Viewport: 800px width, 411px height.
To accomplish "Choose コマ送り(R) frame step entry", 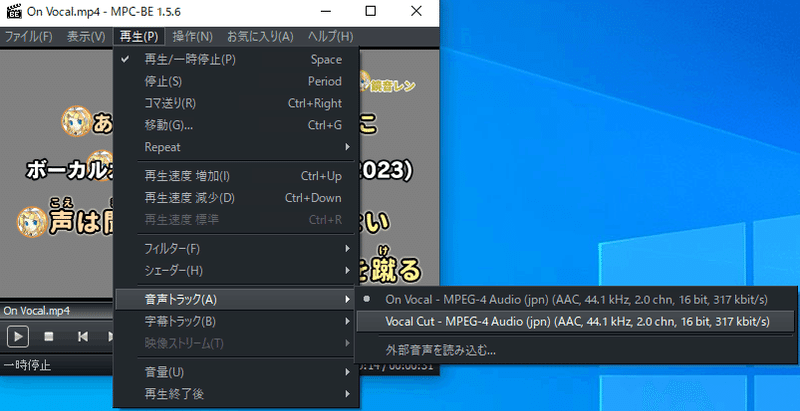I will [236, 104].
